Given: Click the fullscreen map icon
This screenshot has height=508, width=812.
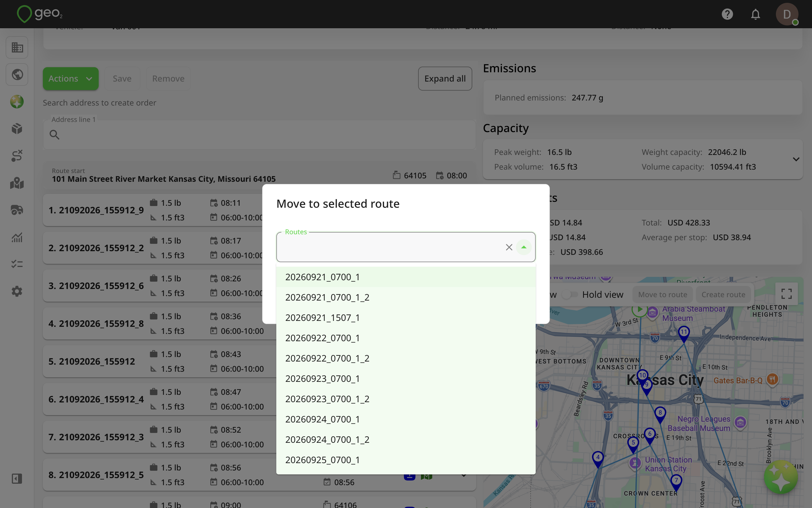Looking at the screenshot, I should (787, 294).
